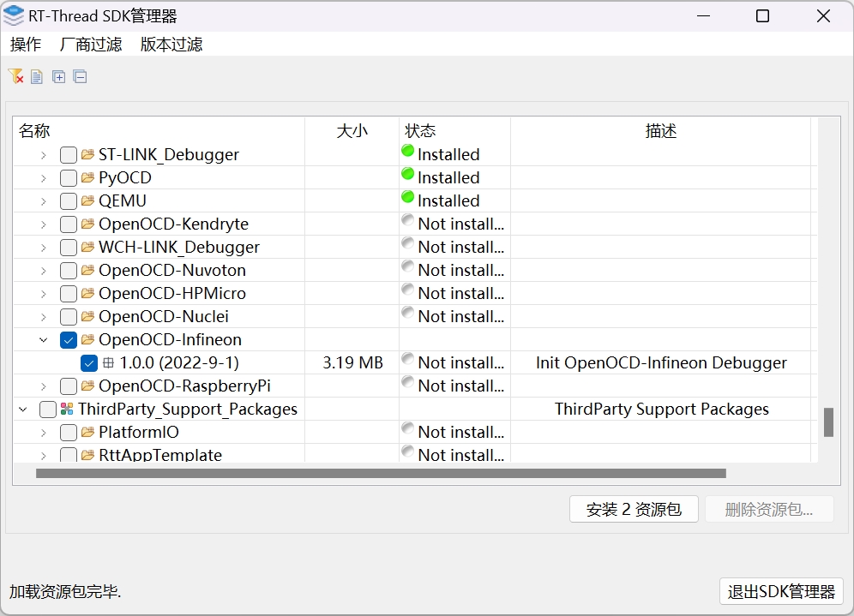Click the package icon beside 1.0.0 (2022-9-1)
The image size is (854, 616).
point(108,362)
